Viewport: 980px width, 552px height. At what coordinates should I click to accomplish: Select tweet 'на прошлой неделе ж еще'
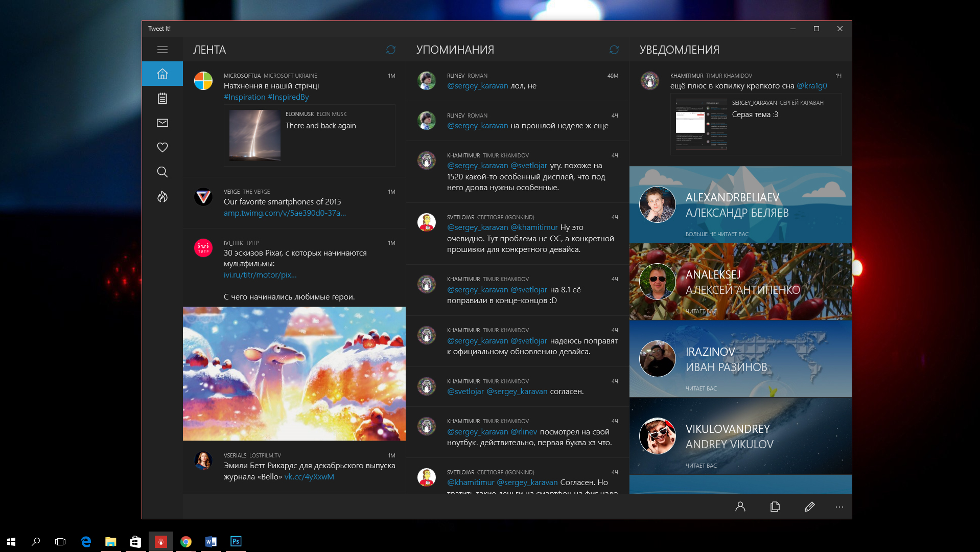pyautogui.click(x=518, y=121)
